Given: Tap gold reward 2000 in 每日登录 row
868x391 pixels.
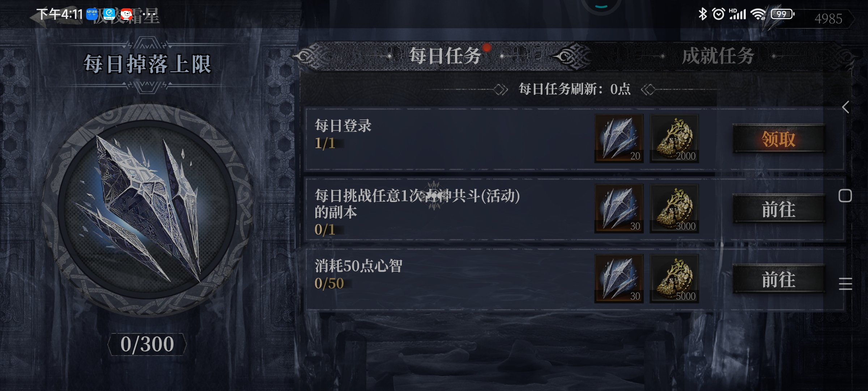Looking at the screenshot, I should pyautogui.click(x=674, y=138).
